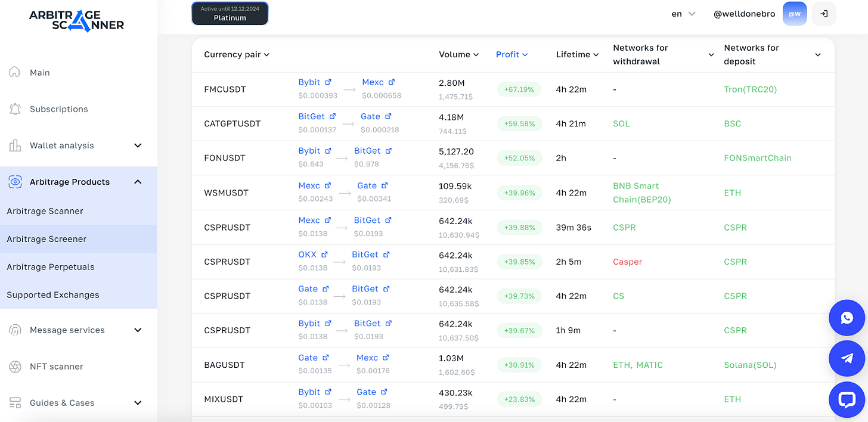Click the +23.83% profit badge
This screenshot has height=422, width=868.
[519, 399]
